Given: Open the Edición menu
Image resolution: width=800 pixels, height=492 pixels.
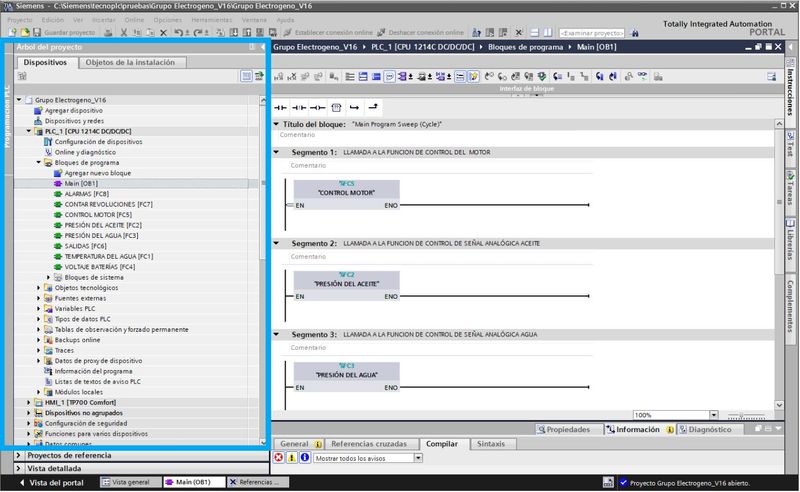Looking at the screenshot, I should click(53, 20).
